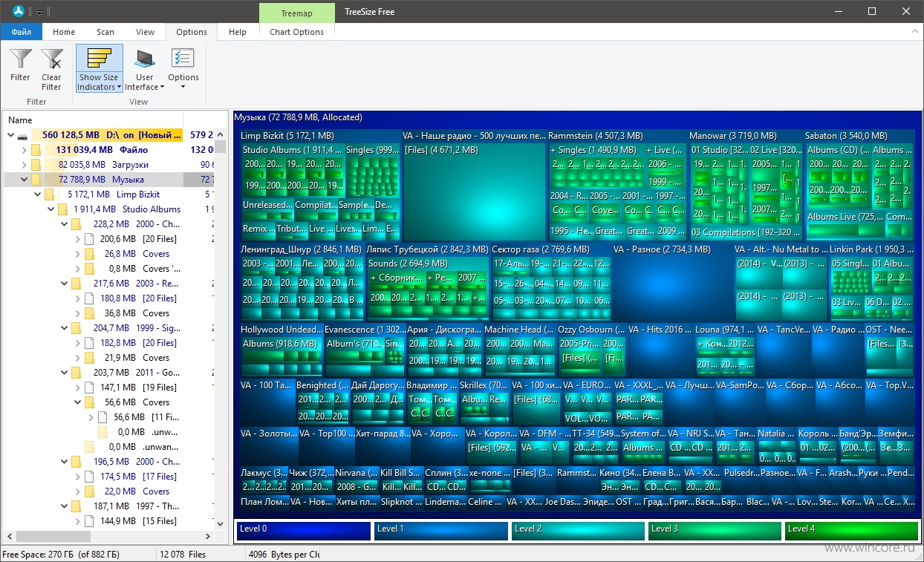The width and height of the screenshot is (924, 562).
Task: Open the Chart Options ribbon tab
Action: click(297, 32)
